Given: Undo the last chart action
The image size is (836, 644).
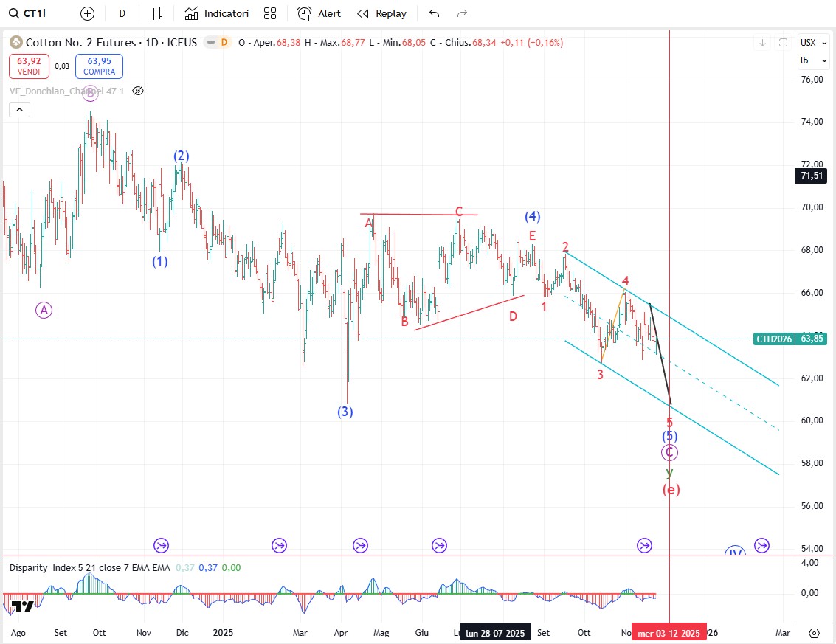Looking at the screenshot, I should (x=434, y=13).
